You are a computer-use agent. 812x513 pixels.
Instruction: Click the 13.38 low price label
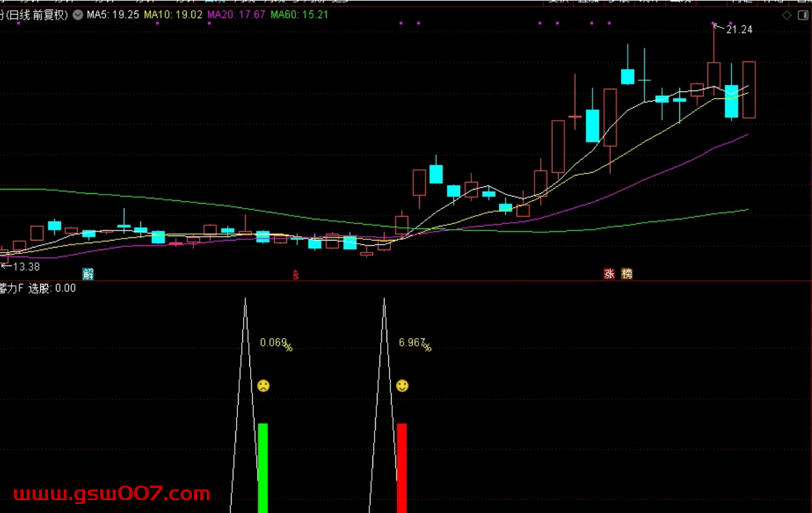click(26, 267)
